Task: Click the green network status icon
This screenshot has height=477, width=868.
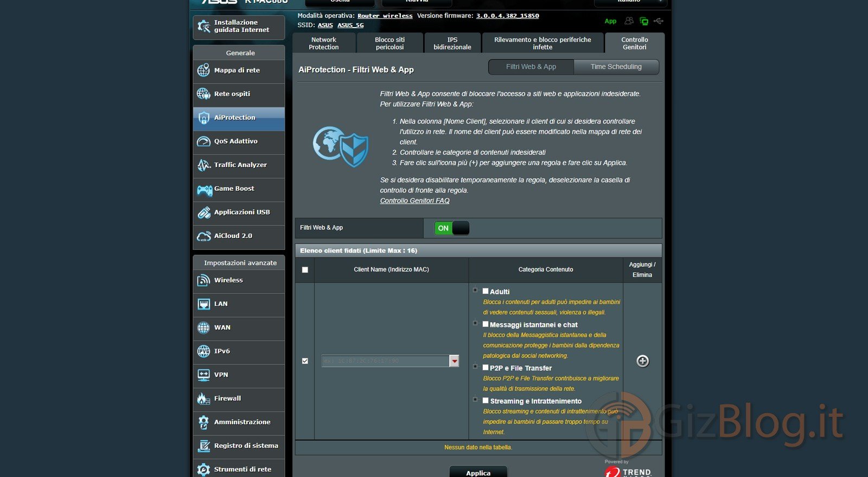Action: pyautogui.click(x=644, y=21)
